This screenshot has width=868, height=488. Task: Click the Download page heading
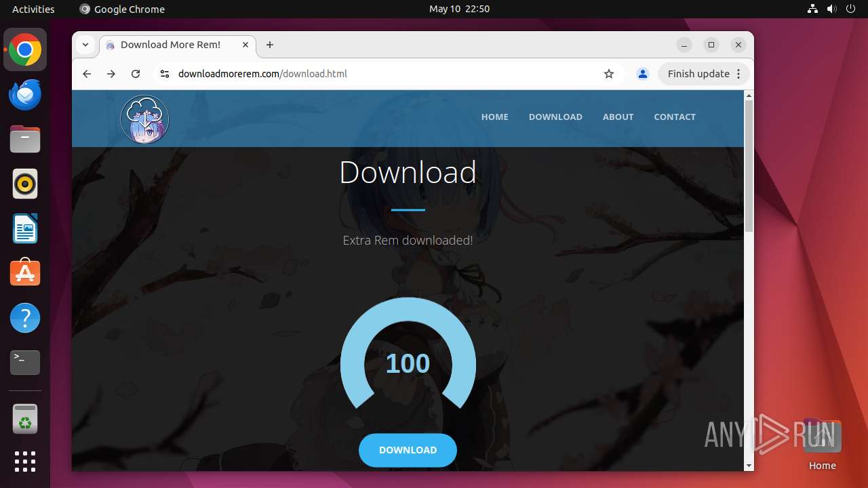(408, 172)
